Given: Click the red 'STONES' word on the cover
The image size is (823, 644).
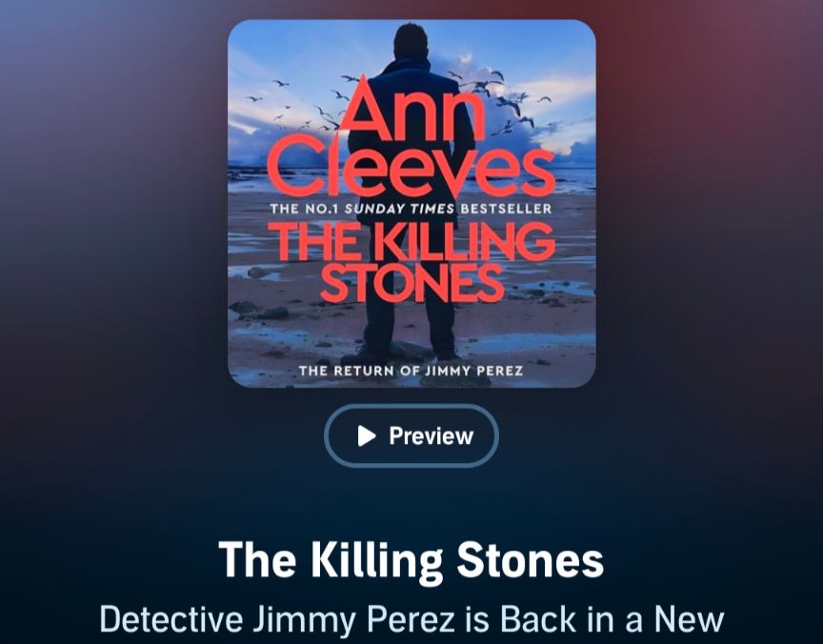Looking at the screenshot, I should pyautogui.click(x=412, y=284).
